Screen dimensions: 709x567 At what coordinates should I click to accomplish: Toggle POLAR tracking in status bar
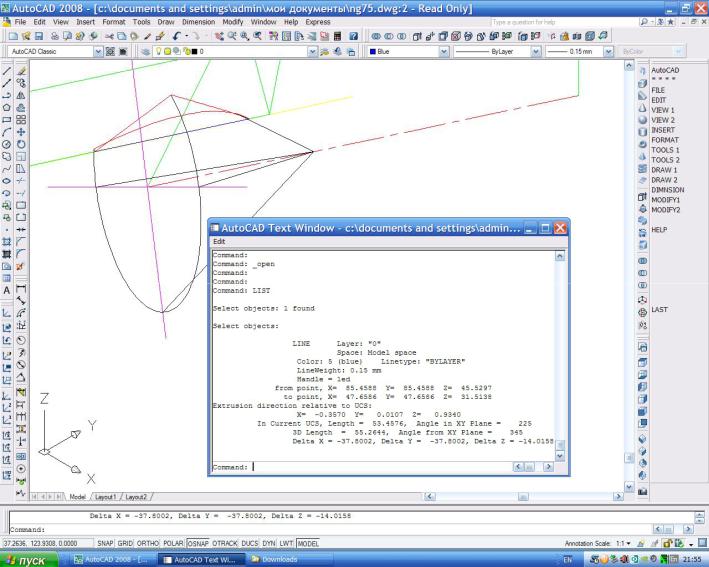click(x=173, y=543)
